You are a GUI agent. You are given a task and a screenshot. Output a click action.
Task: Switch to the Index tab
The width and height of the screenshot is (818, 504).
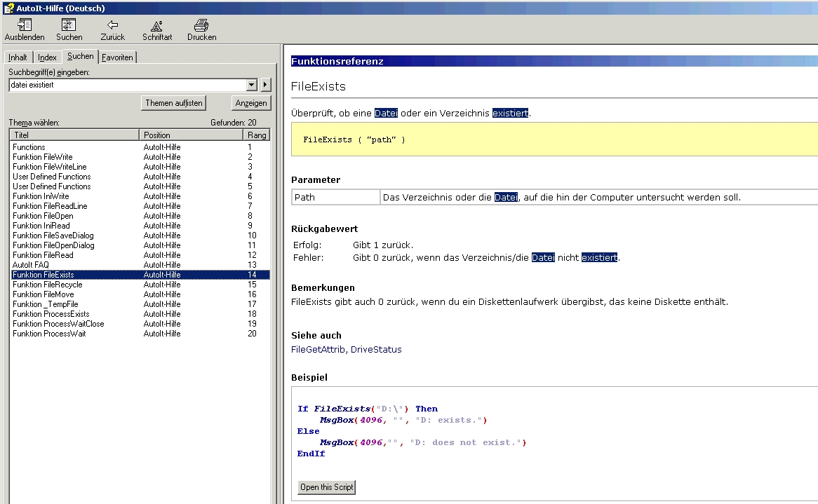click(47, 57)
